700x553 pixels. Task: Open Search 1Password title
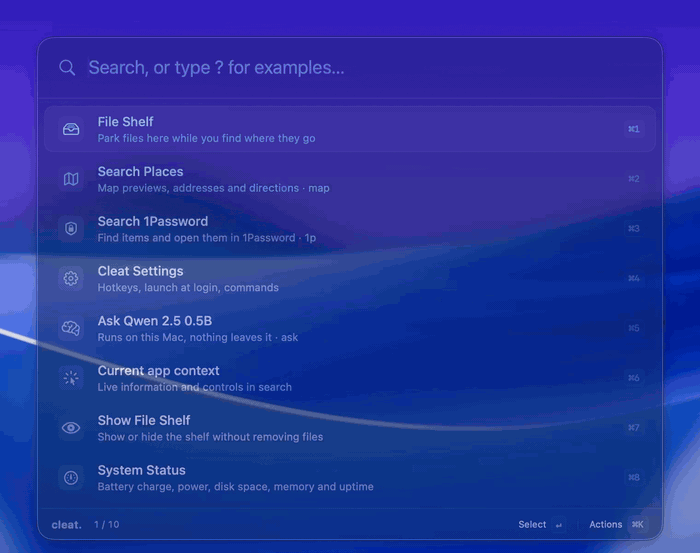153,221
